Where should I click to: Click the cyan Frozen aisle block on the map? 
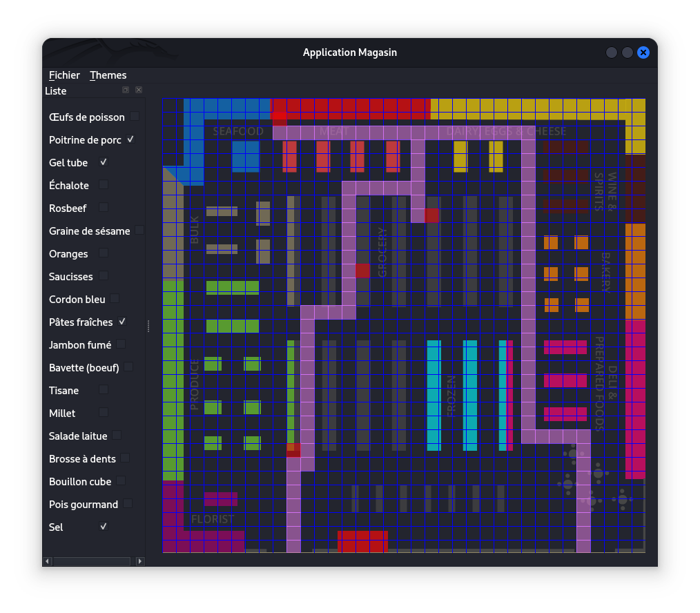(x=434, y=394)
